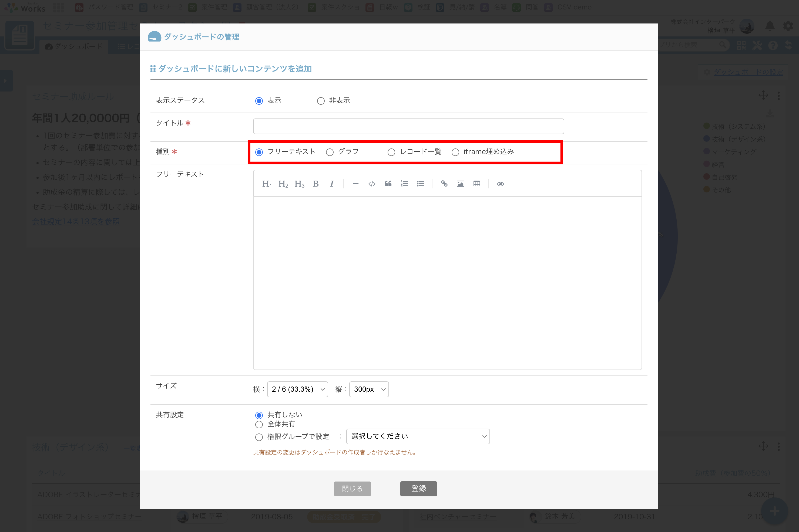Click the user avatar in the header
The image size is (799, 532).
(747, 26)
